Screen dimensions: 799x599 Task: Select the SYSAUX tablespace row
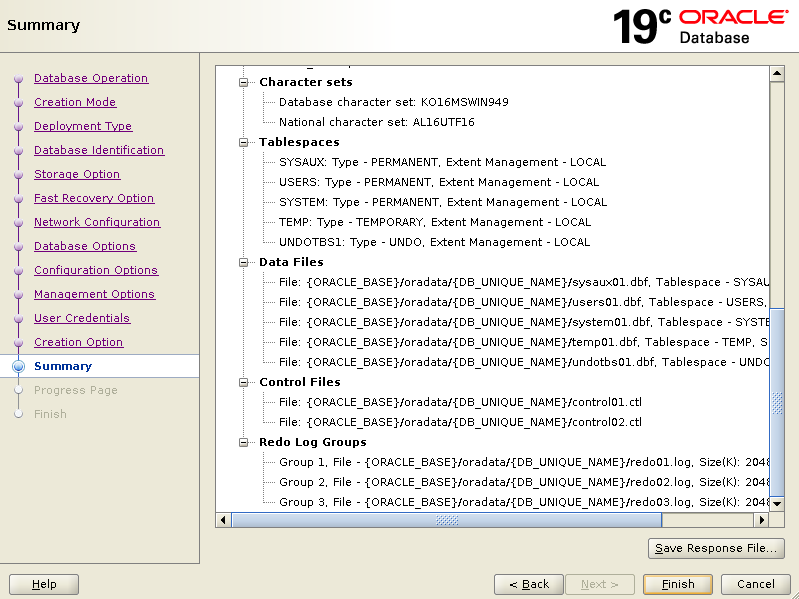[442, 162]
